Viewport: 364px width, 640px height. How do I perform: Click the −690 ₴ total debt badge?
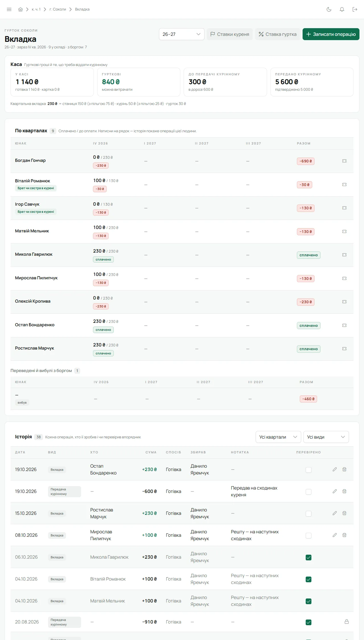(x=306, y=161)
